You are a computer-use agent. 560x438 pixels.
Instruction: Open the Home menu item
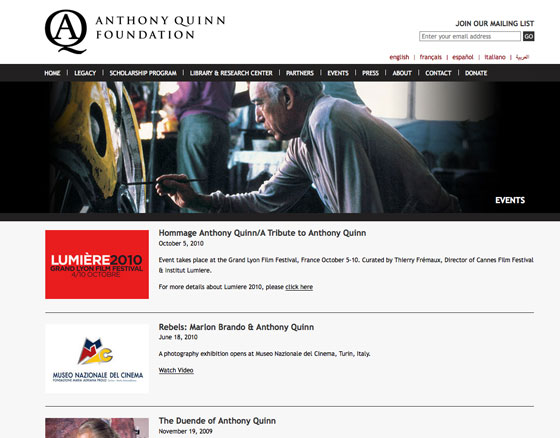coord(52,73)
